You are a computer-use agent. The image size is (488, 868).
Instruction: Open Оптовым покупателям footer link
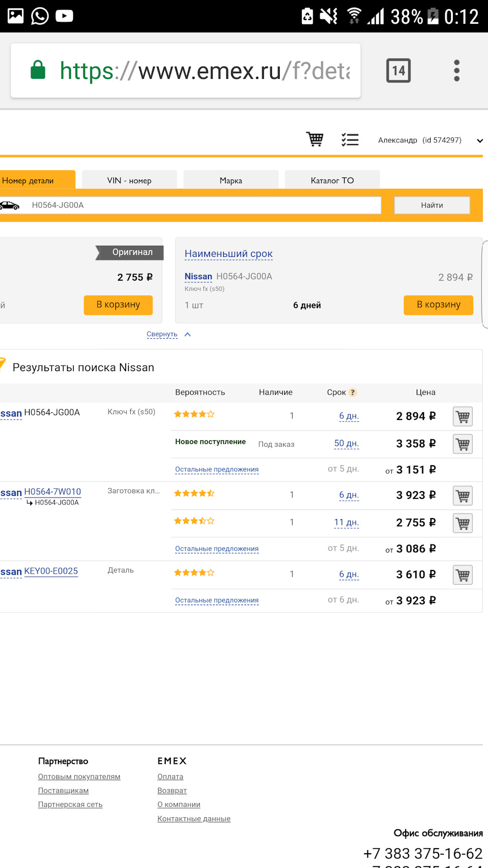click(x=79, y=776)
